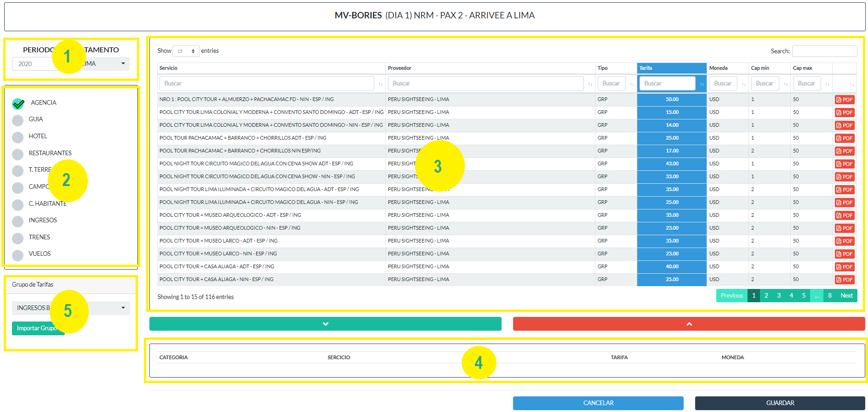Open the Show entries count dropdown
This screenshot has height=412, width=868.
186,51
